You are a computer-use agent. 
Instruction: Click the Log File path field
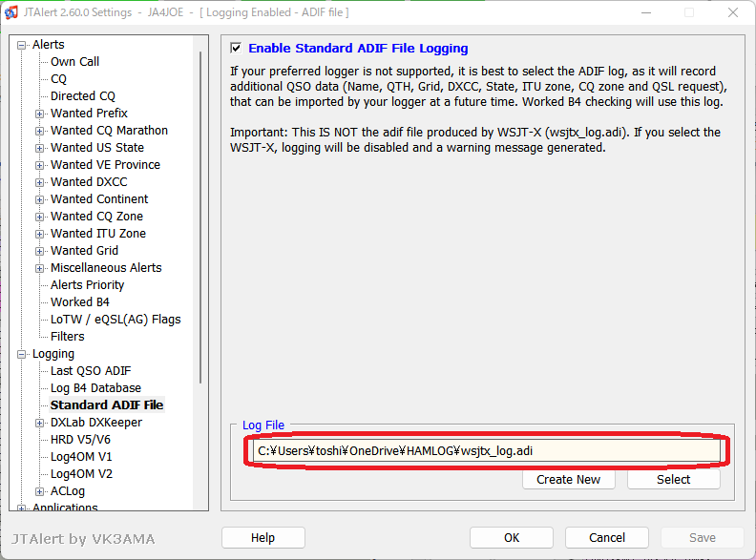tap(487, 451)
